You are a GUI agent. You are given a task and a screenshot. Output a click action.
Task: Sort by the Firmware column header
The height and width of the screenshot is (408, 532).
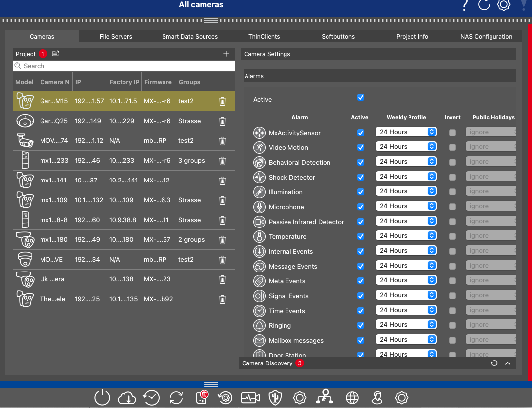point(158,82)
